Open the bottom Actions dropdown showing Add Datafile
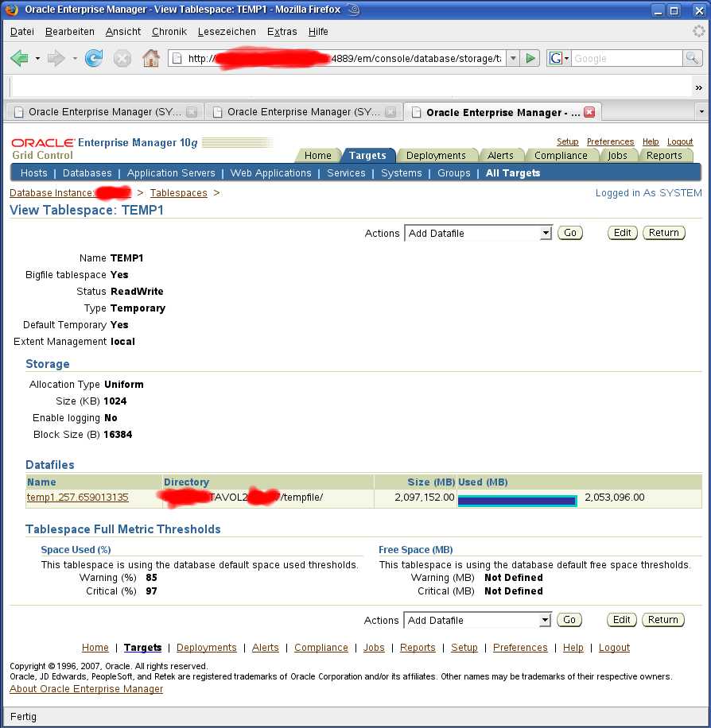The height and width of the screenshot is (728, 711). click(477, 620)
